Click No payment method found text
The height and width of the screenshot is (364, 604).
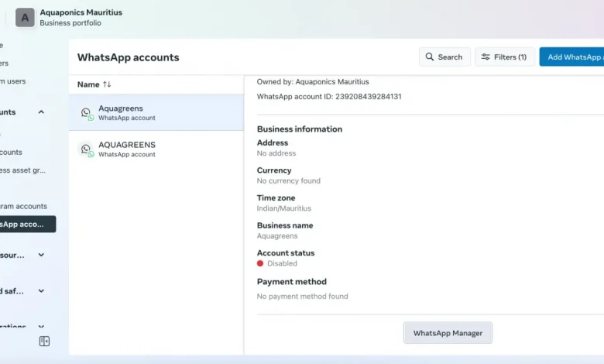[x=302, y=296]
